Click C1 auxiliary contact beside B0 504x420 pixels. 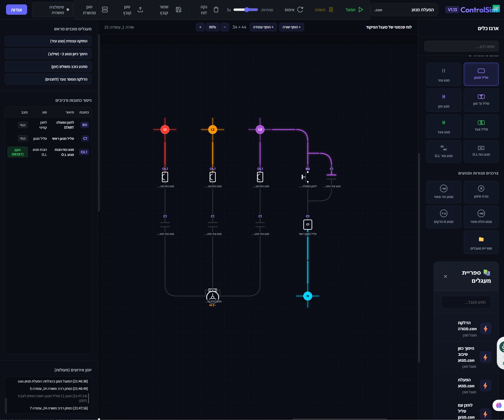(x=332, y=177)
